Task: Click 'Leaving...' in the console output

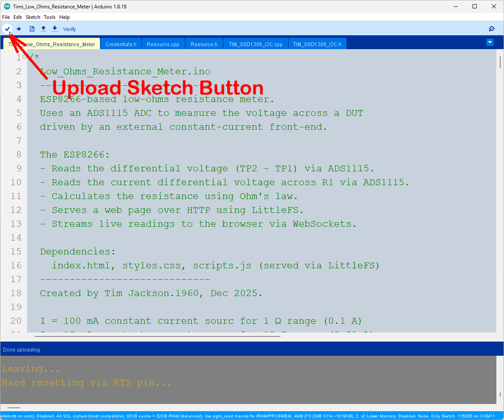Action: (x=31, y=369)
